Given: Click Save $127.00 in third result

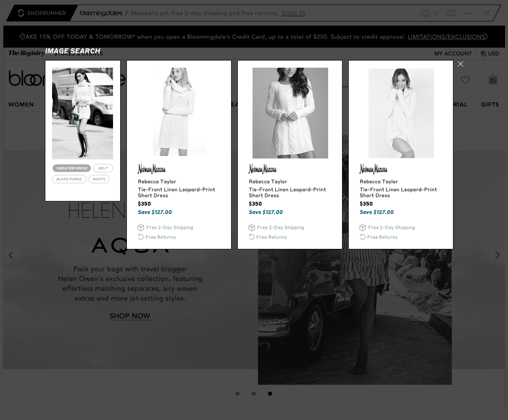Looking at the screenshot, I should [x=376, y=212].
